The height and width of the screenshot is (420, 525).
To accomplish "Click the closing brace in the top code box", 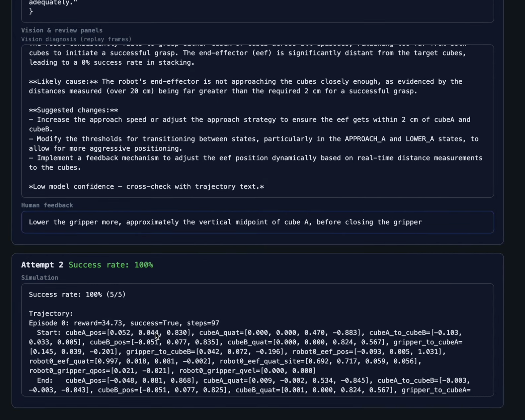I will tap(31, 11).
